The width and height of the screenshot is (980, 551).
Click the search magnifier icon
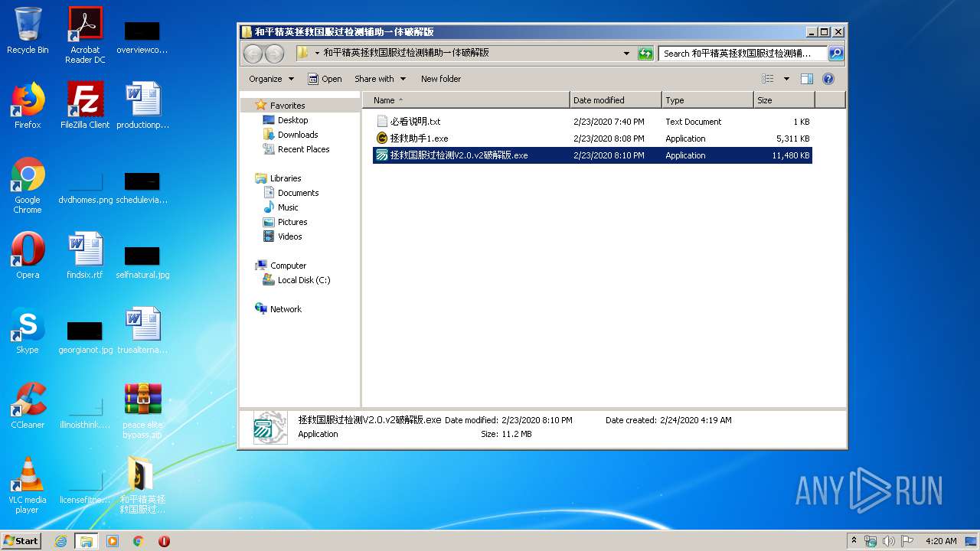pyautogui.click(x=836, y=54)
